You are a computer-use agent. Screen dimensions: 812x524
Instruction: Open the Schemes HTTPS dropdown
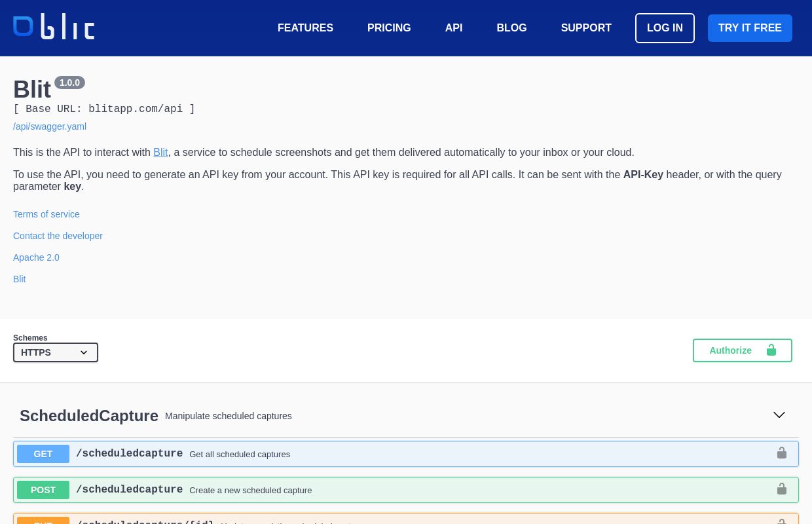click(56, 352)
